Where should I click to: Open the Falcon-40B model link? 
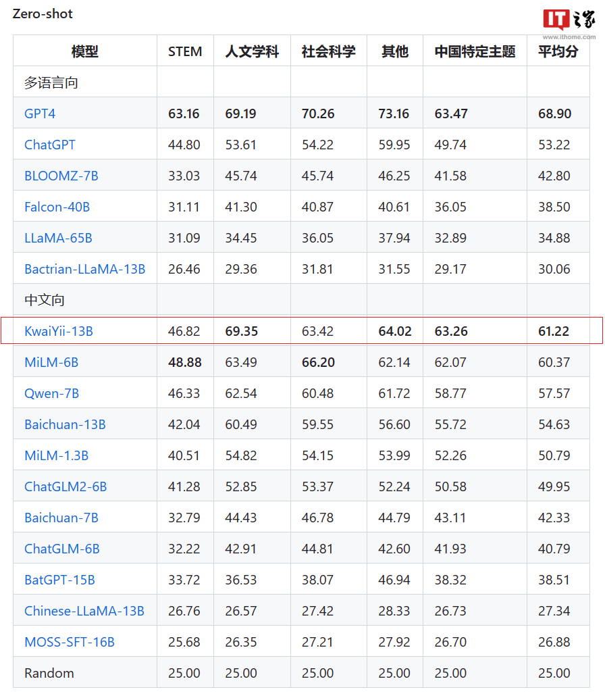[x=57, y=207]
